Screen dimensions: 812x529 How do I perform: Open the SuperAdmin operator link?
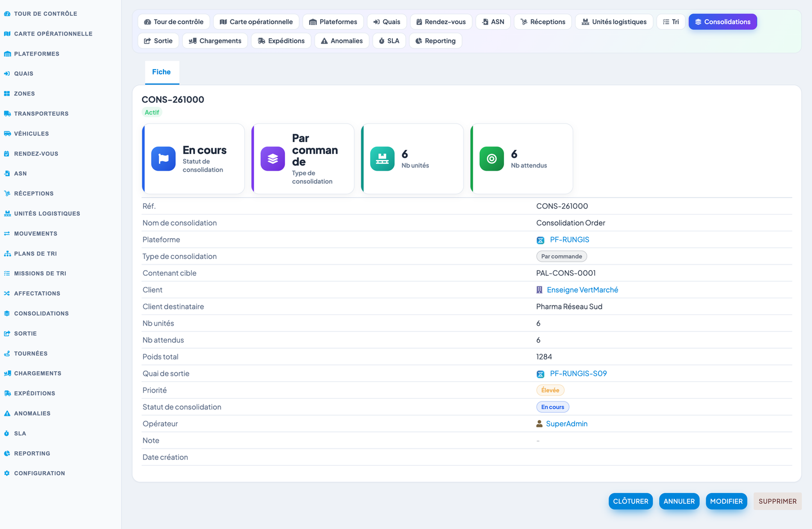[x=566, y=424]
